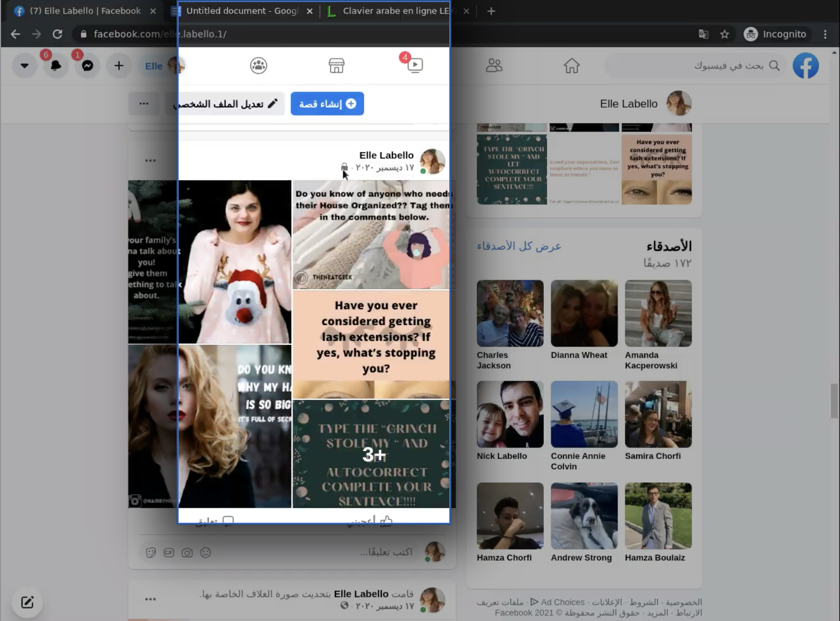Open Dianna Wheat's profile name
The image size is (840, 621).
(579, 355)
